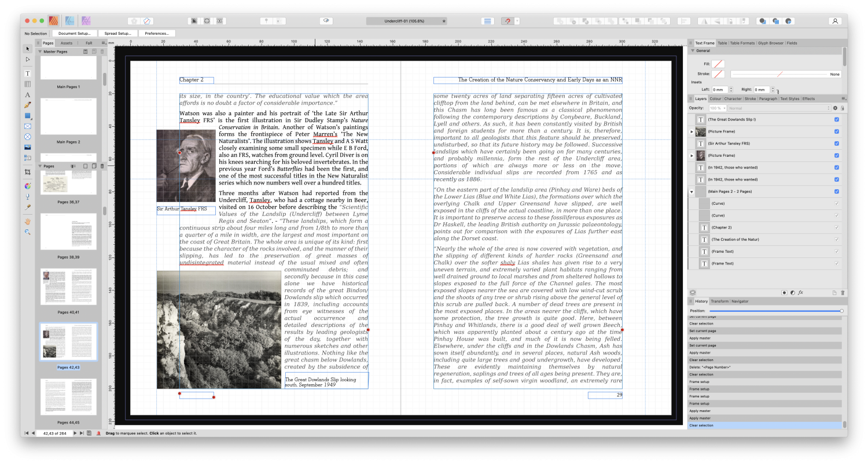The height and width of the screenshot is (464, 868).
Task: Select the Pages 40,41 thumbnail
Action: [x=68, y=287]
